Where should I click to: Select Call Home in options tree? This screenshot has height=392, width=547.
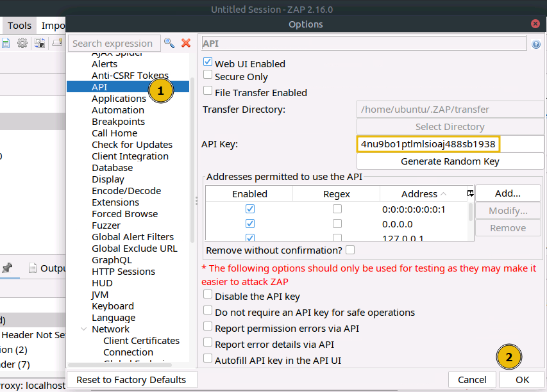click(114, 133)
